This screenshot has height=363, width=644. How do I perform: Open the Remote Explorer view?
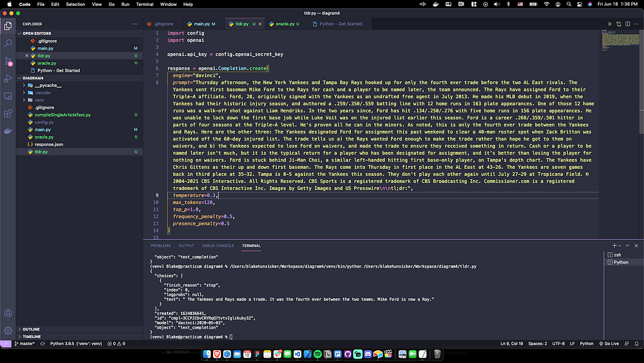8,96
